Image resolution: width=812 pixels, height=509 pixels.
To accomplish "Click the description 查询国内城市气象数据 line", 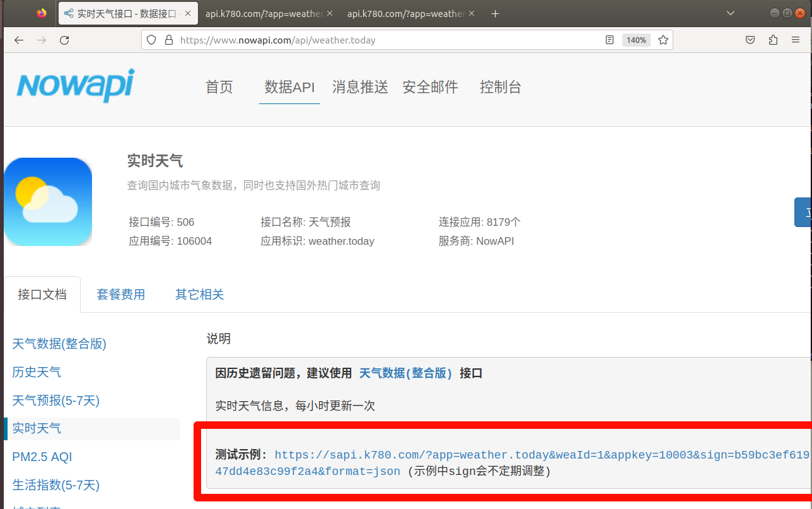I will pyautogui.click(x=253, y=185).
